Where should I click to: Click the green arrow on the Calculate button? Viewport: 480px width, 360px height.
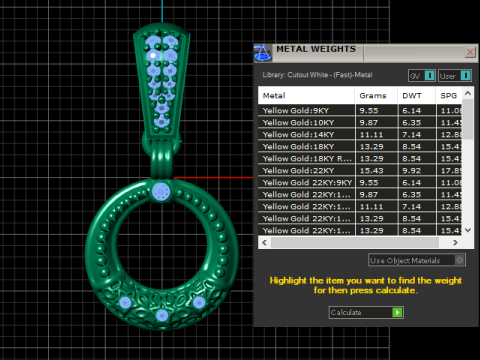(397, 312)
